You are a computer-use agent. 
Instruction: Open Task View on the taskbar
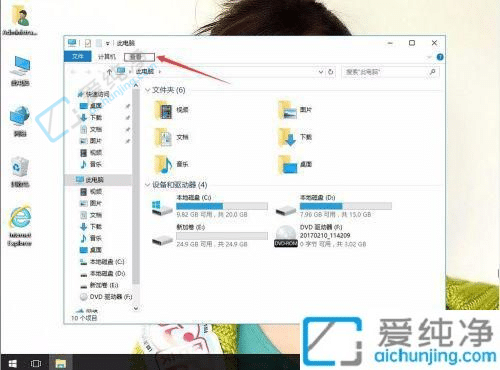36,363
